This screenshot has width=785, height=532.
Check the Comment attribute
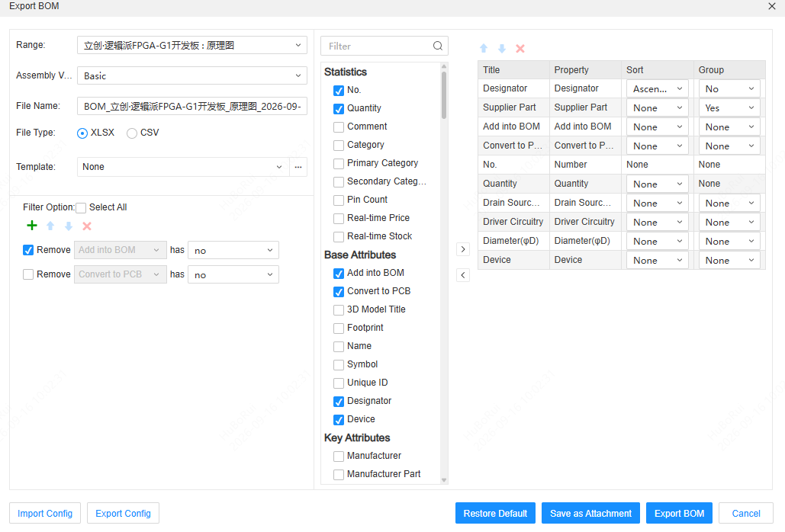click(x=339, y=127)
